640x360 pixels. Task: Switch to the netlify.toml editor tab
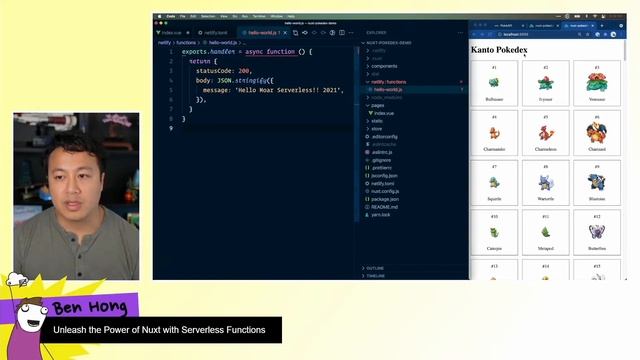click(213, 33)
